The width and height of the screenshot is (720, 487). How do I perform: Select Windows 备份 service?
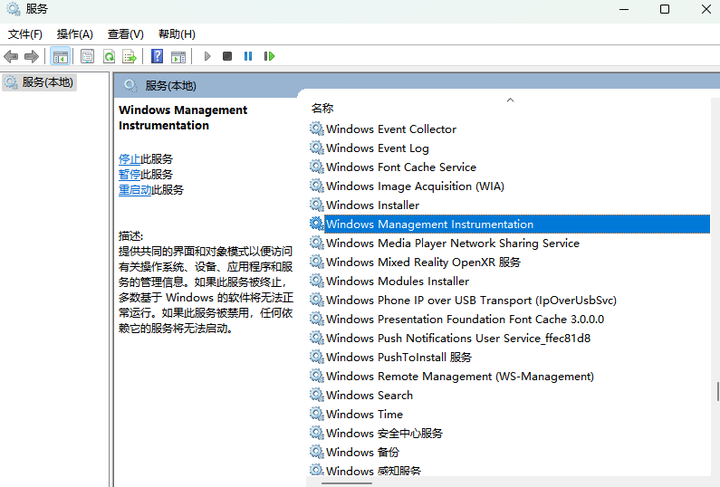point(362,452)
